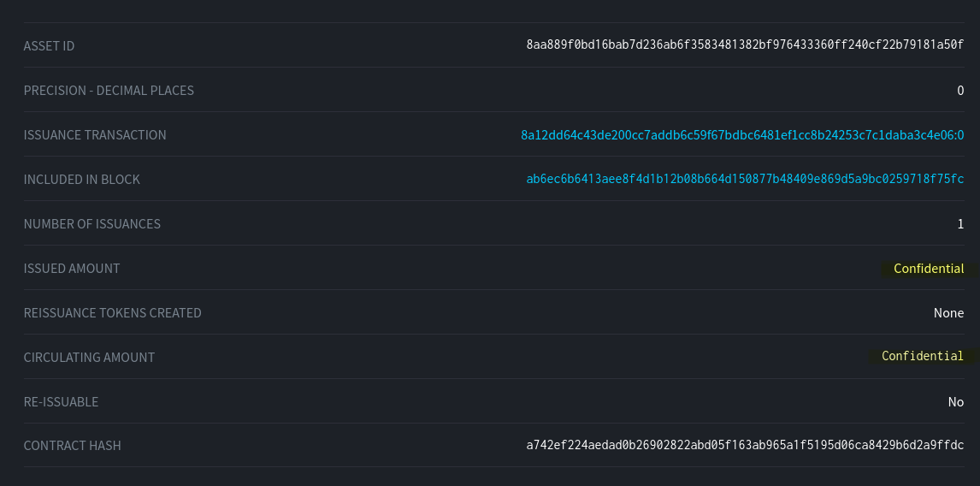Click the Confidential badge for Issued Amount
Viewport: 980px width, 486px height.
(x=929, y=269)
